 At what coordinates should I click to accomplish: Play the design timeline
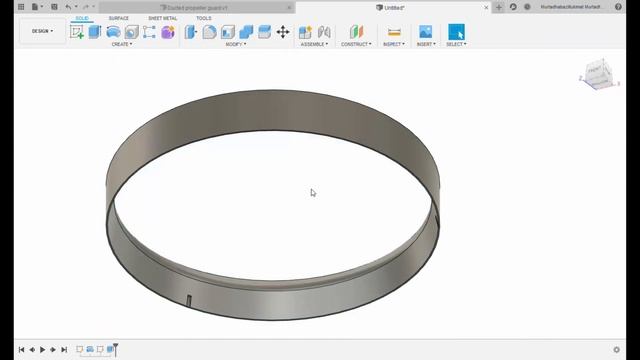tap(42, 349)
